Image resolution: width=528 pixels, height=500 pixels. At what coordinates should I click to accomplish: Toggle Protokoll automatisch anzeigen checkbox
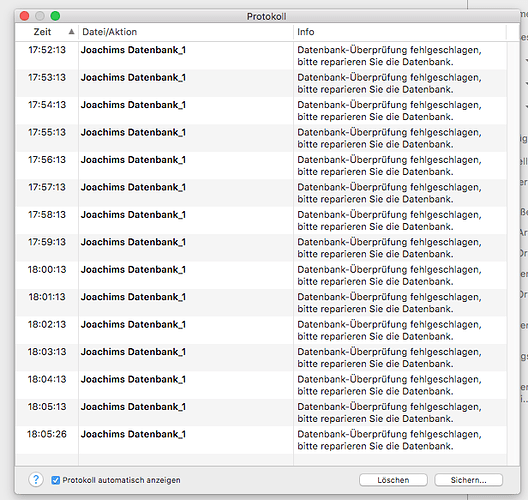56,480
